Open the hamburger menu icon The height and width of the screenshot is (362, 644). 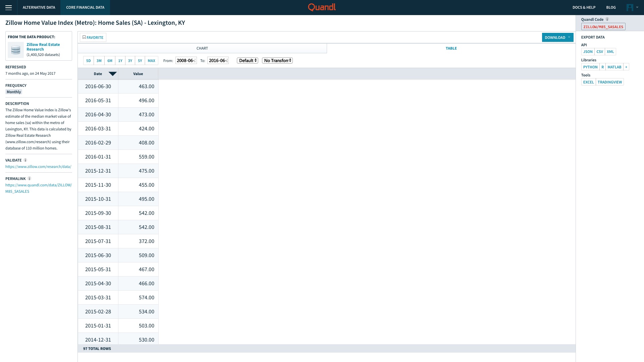pos(9,7)
